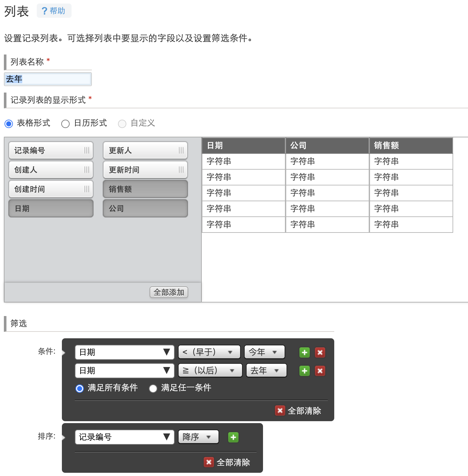Screen dimensions: 468x476
Task: Click the greyed 日期 field item
Action: (x=51, y=209)
